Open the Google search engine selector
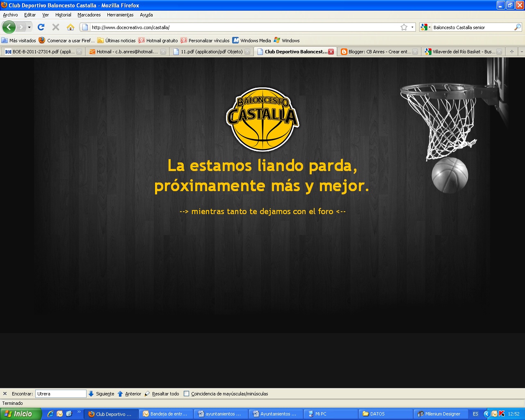Image resolution: width=525 pixels, height=420 pixels. (426, 27)
